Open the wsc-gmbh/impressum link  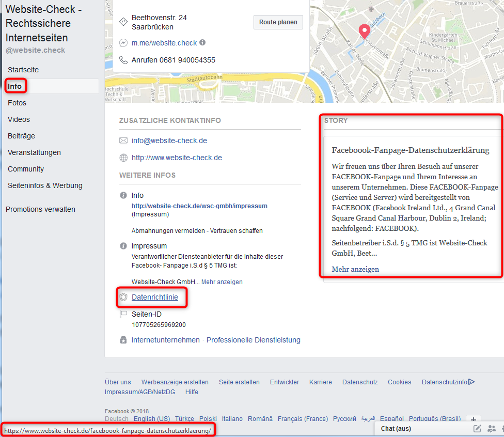200,206
